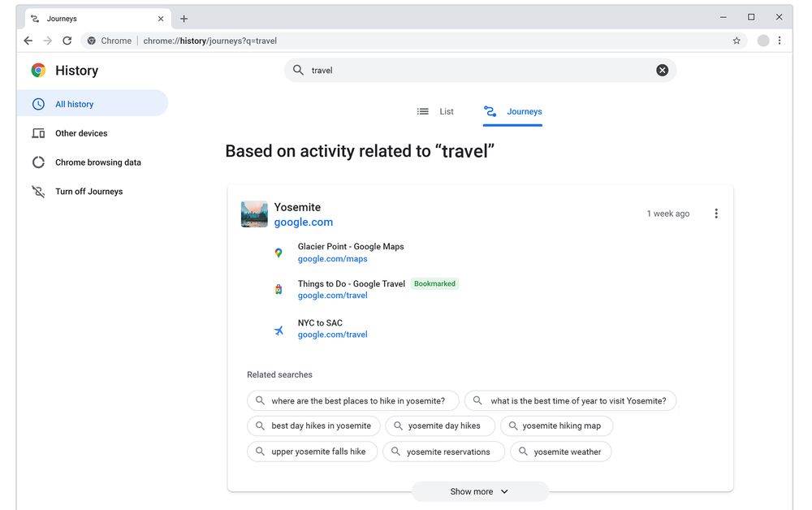
Task: Click the reload page icon
Action: pos(67,41)
